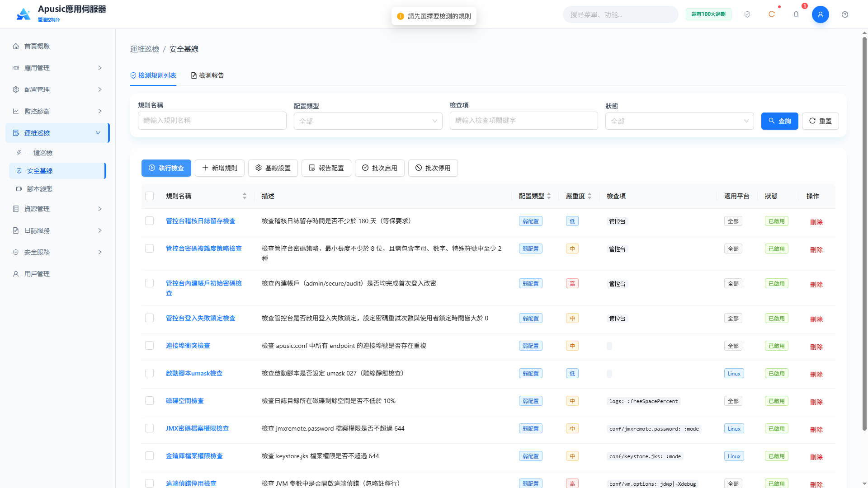Focus the 規則名稱 input field
Screen dimensions: 868x488
pyautogui.click(x=212, y=121)
